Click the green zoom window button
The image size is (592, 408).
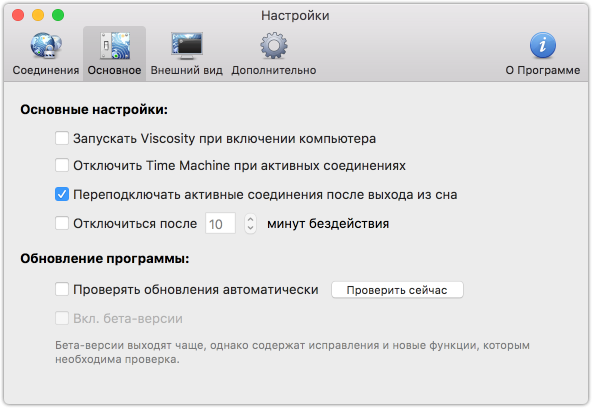58,15
